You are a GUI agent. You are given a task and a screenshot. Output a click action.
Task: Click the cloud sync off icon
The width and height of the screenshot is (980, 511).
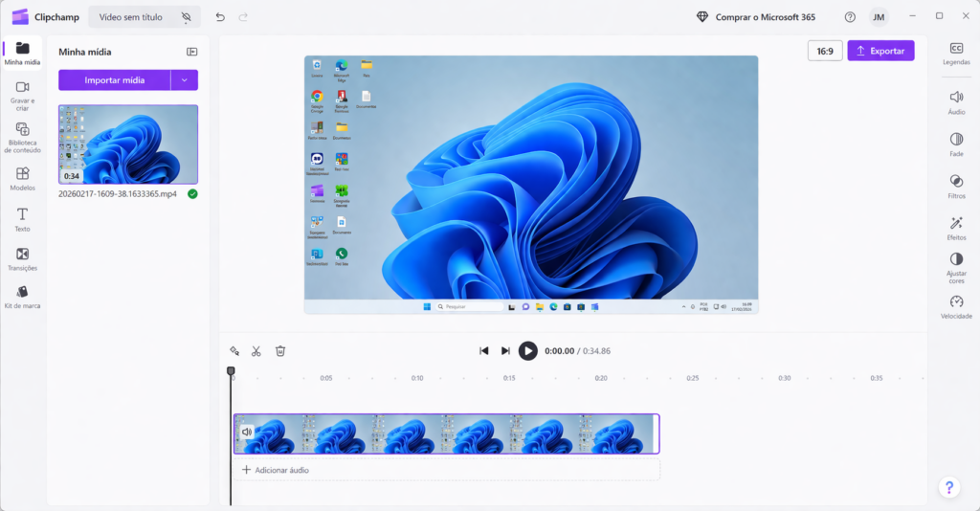coord(187,17)
